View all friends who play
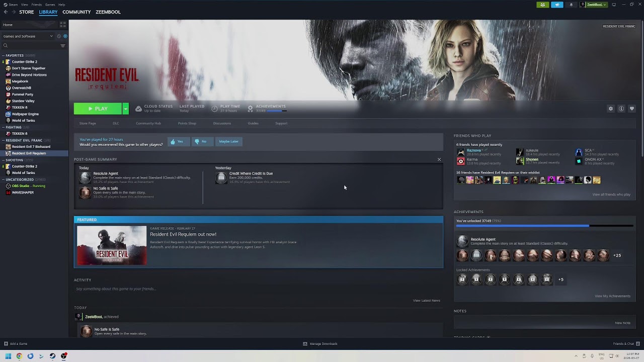This screenshot has height=362, width=644. click(611, 195)
